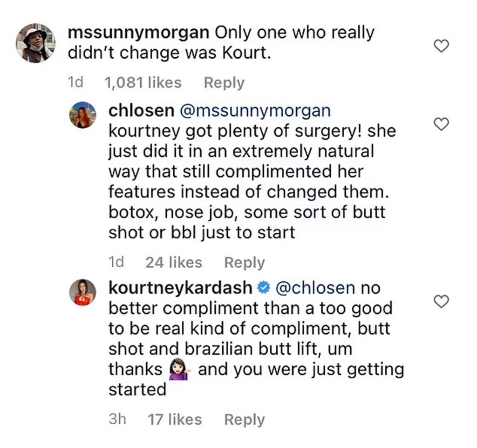477x448 pixels.
Task: Tap the heart beside chlosen's reply
Action: [441, 123]
